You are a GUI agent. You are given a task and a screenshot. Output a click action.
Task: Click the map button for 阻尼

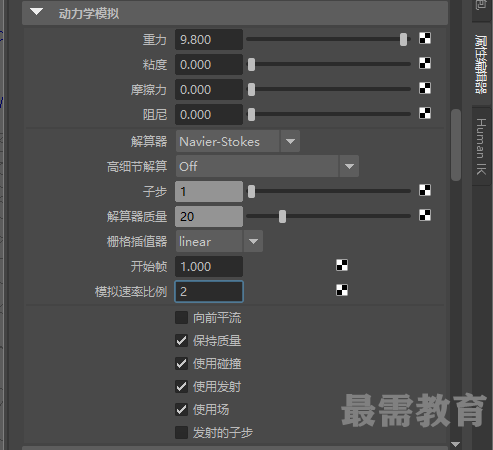click(x=425, y=113)
